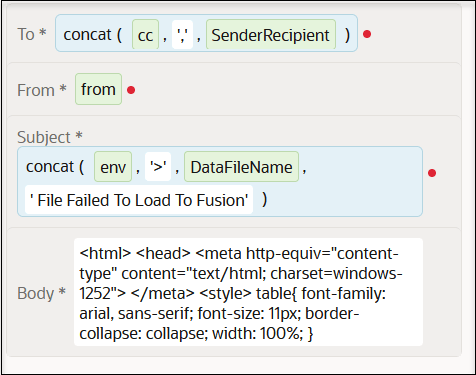Click inside the Body HTML text field
476x375 pixels.
coord(248,292)
